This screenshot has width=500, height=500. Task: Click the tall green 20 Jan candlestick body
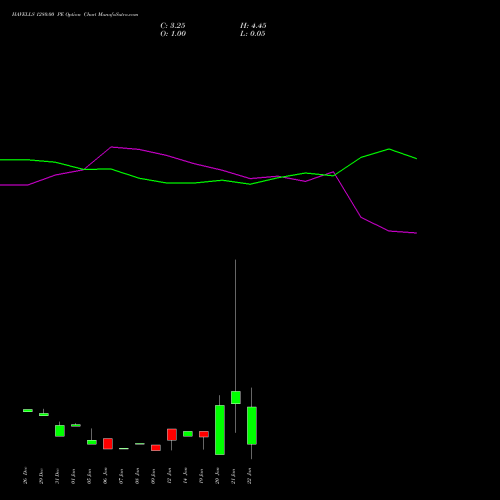click(x=220, y=430)
